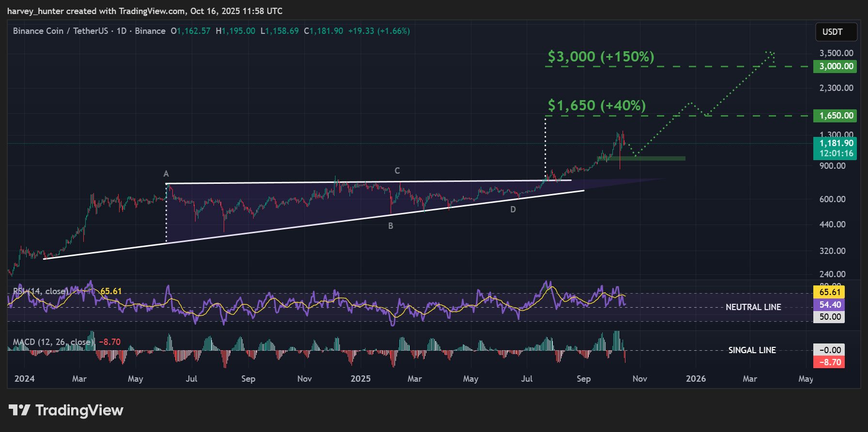Click the MACD (12, 26, close) indicator legend

point(52,342)
